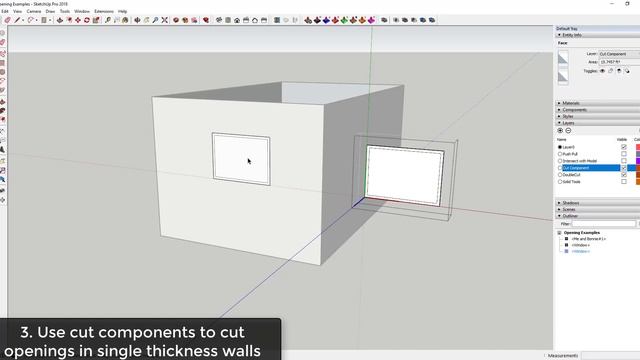Open the 3D Warehouse icon
Image resolution: width=640 pixels, height=360 pixels.
tap(176, 20)
